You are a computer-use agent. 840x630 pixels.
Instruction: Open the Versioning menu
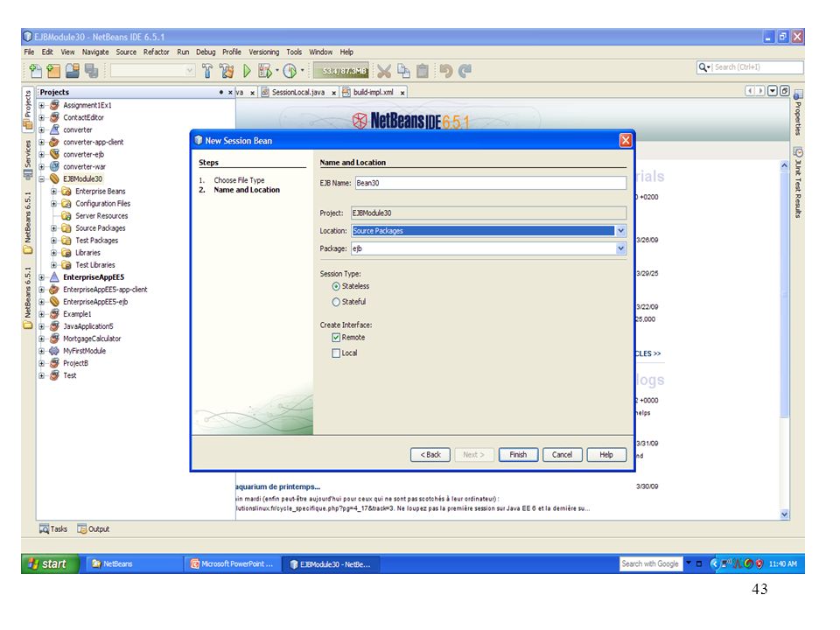coord(263,52)
